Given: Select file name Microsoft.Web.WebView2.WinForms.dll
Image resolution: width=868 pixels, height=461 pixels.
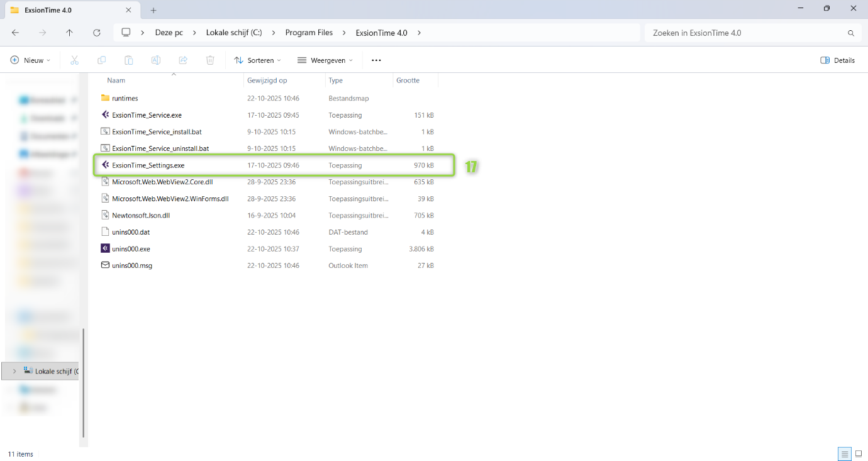Looking at the screenshot, I should [x=170, y=198].
